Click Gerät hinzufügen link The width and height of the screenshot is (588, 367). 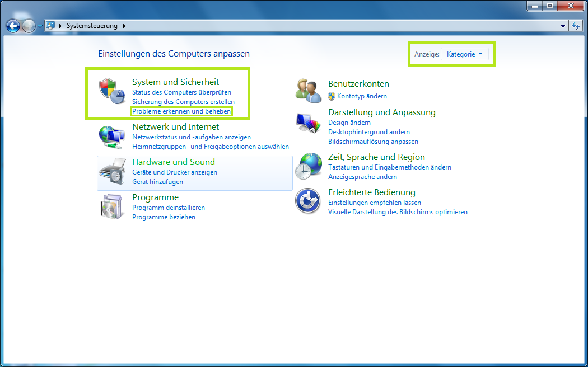[x=157, y=182]
